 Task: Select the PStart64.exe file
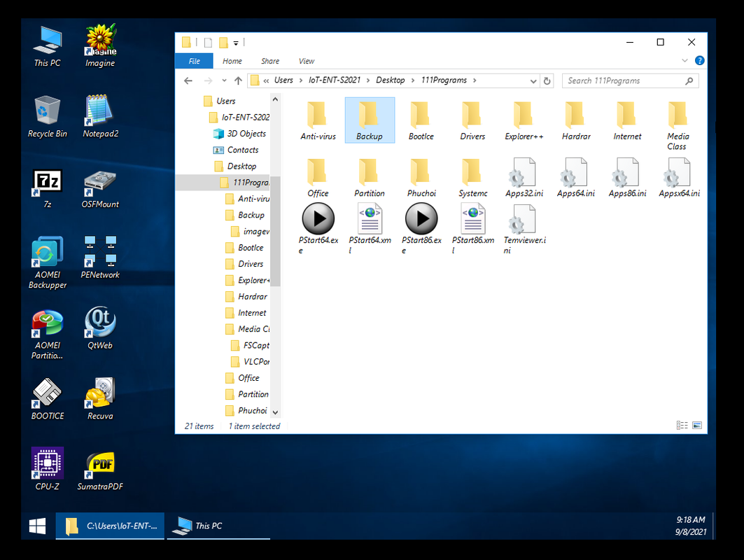(318, 229)
